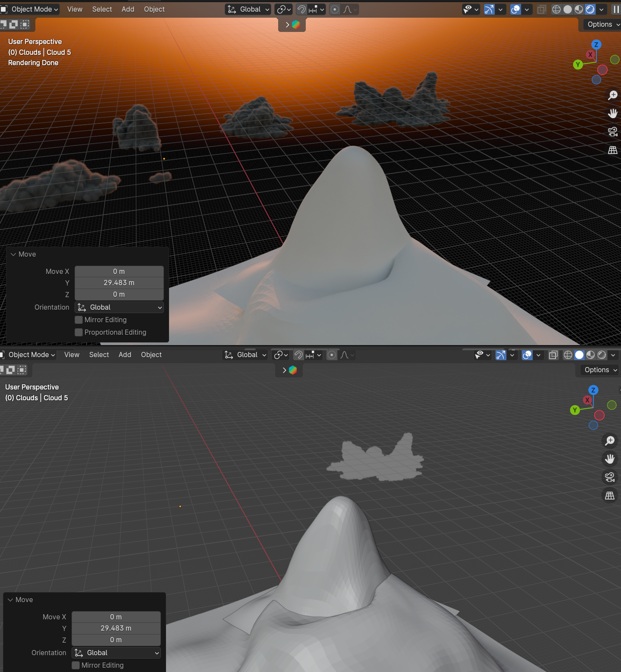Open View menu in rendered viewport header

tap(75, 9)
